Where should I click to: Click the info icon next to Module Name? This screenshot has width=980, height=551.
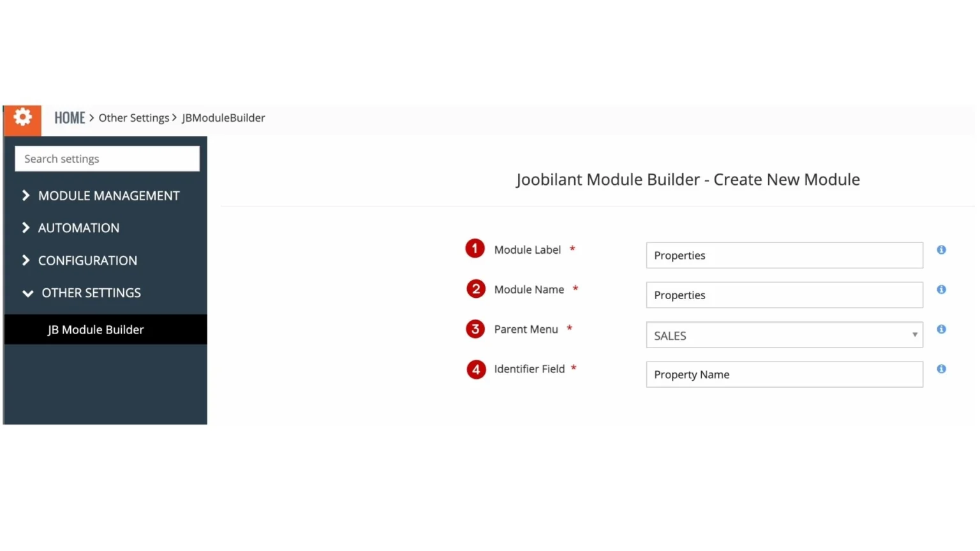[941, 290]
